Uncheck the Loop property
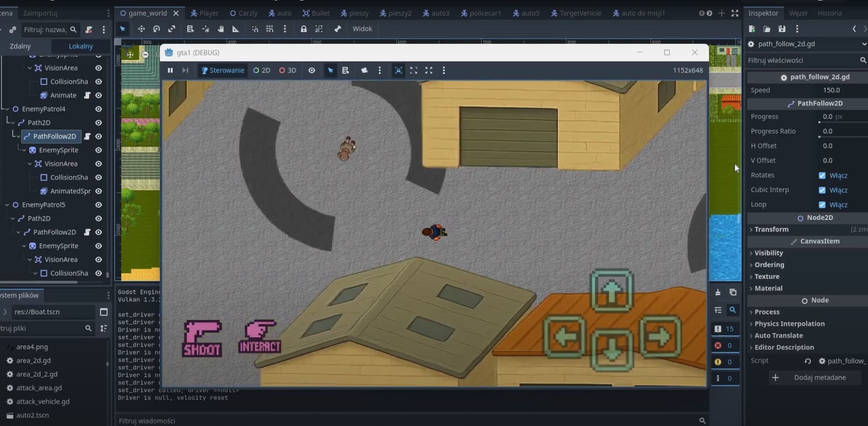The image size is (868, 426). pos(822,205)
